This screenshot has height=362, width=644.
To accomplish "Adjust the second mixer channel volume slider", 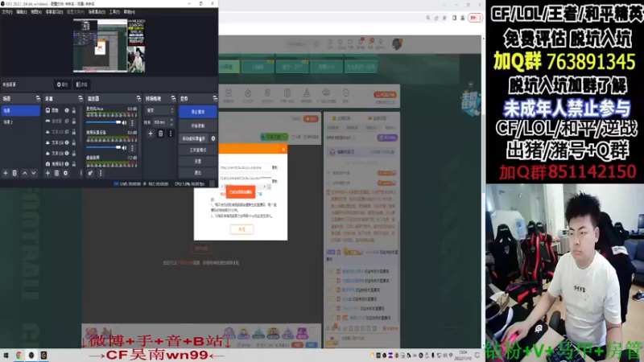I will pos(103,147).
